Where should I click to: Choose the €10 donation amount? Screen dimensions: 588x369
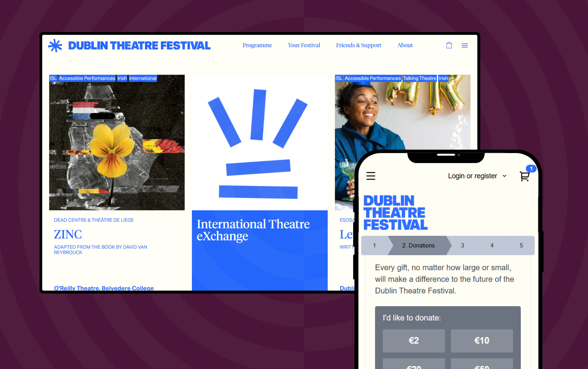coord(482,341)
